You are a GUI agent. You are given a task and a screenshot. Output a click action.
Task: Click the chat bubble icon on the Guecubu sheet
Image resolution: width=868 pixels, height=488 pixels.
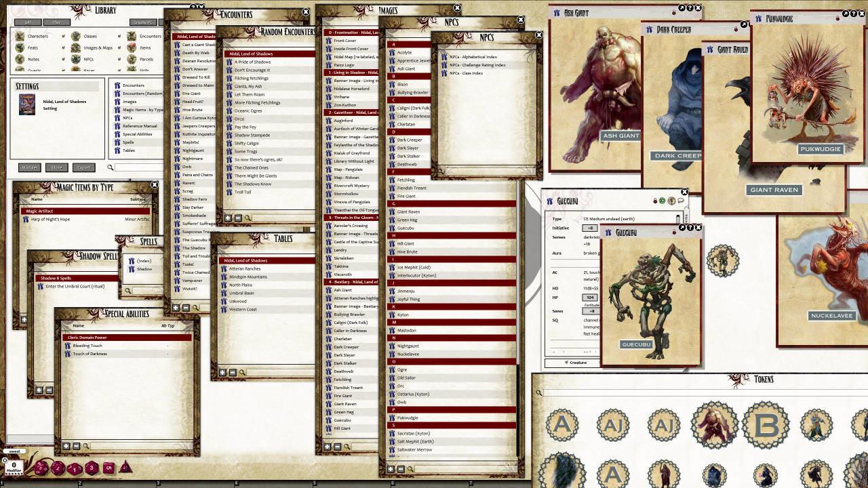click(680, 201)
